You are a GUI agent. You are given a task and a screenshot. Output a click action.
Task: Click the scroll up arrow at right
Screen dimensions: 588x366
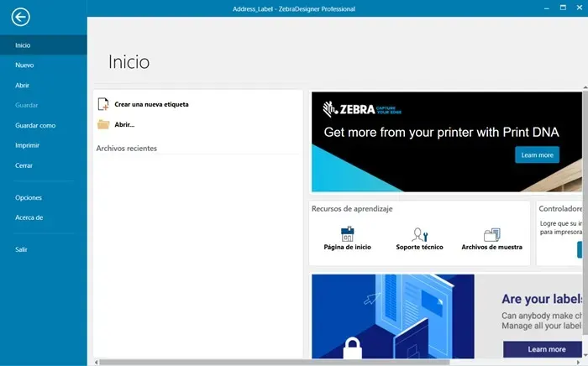[585, 87]
